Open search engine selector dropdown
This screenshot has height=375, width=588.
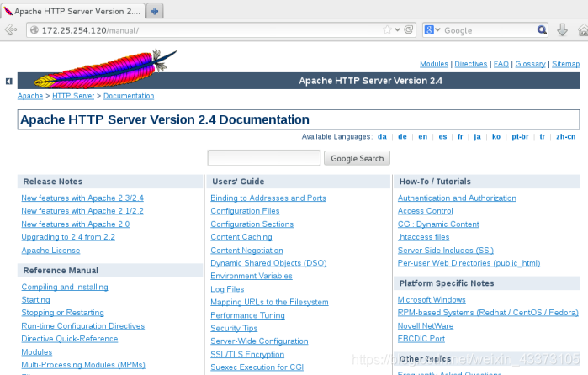432,30
